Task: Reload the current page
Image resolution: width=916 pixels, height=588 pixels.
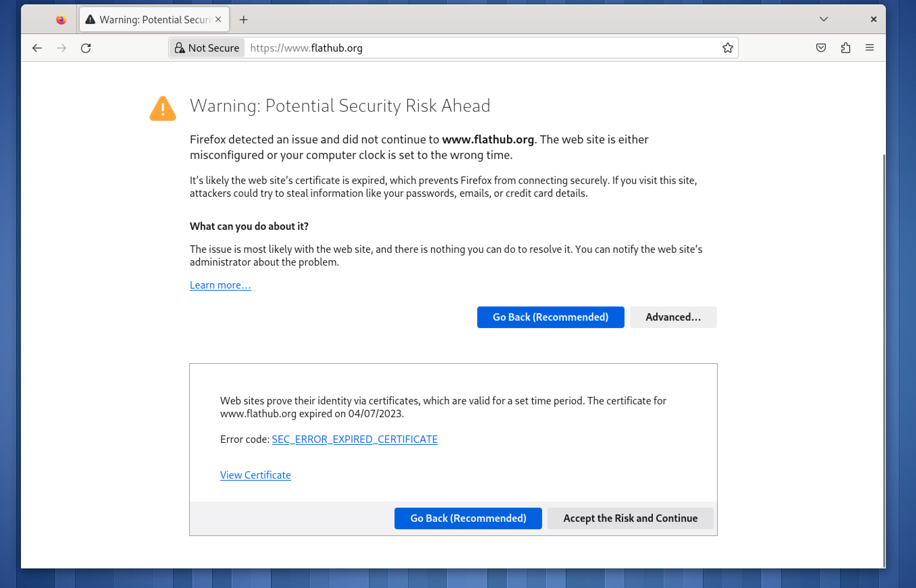Action: coord(86,48)
